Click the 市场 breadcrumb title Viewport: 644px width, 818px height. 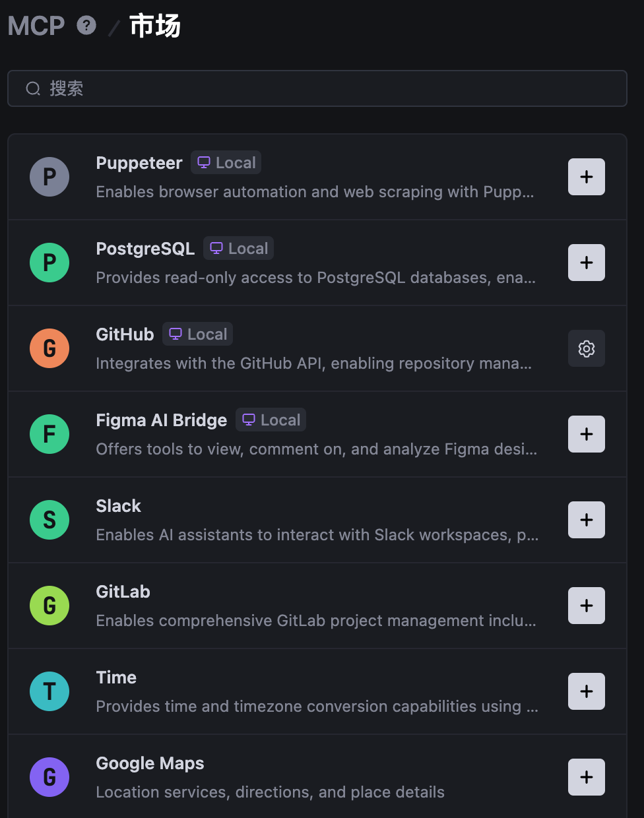(x=155, y=26)
